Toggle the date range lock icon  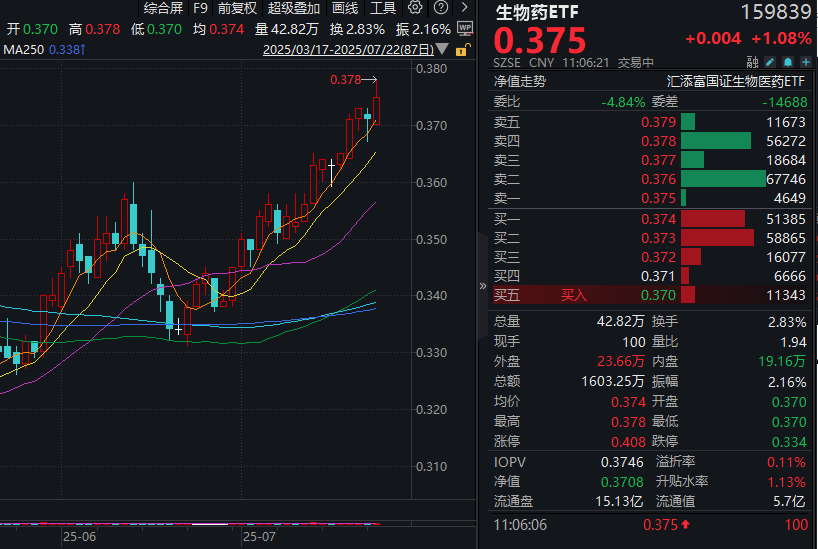pyautogui.click(x=461, y=49)
